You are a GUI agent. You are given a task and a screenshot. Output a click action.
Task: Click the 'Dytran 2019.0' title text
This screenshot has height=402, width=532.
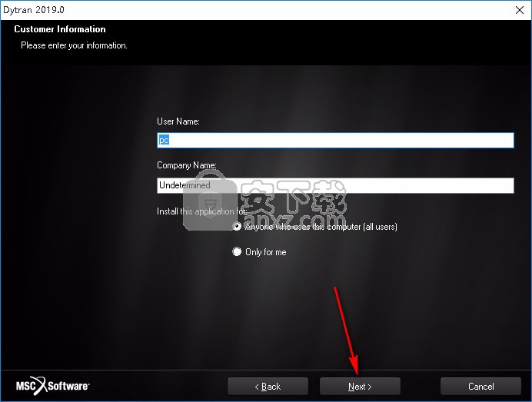[x=34, y=10]
